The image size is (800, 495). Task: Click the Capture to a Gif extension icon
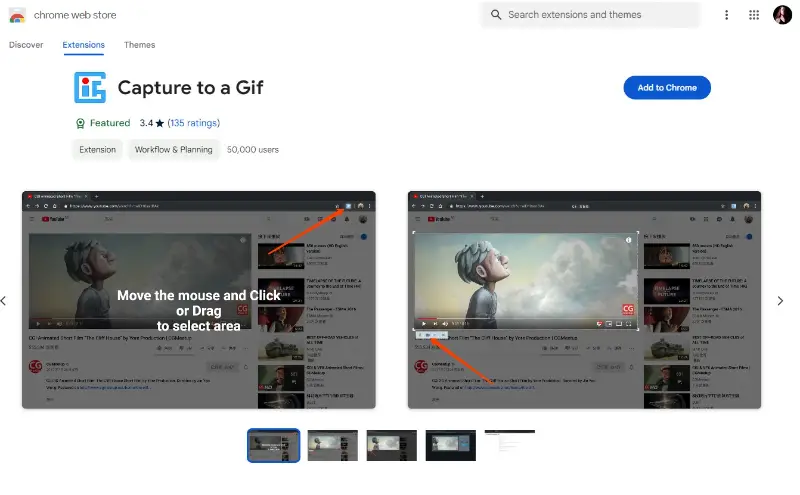90,87
